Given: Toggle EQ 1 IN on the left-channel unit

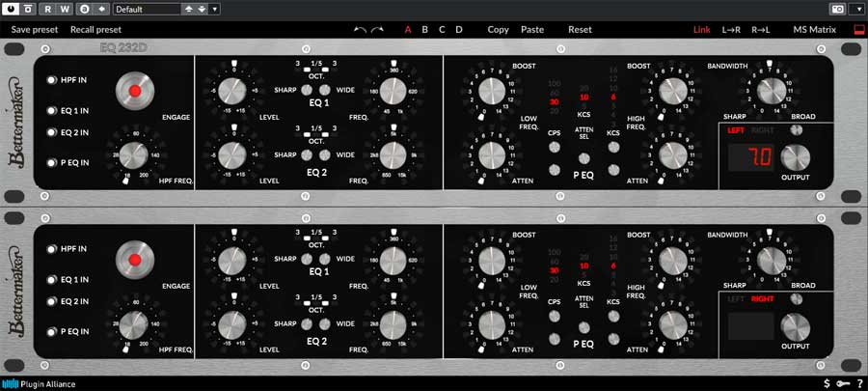Looking at the screenshot, I should pos(52,111).
